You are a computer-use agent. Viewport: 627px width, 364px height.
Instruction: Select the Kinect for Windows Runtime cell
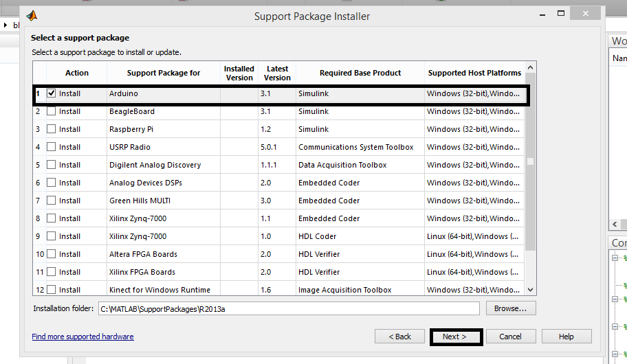tap(164, 289)
